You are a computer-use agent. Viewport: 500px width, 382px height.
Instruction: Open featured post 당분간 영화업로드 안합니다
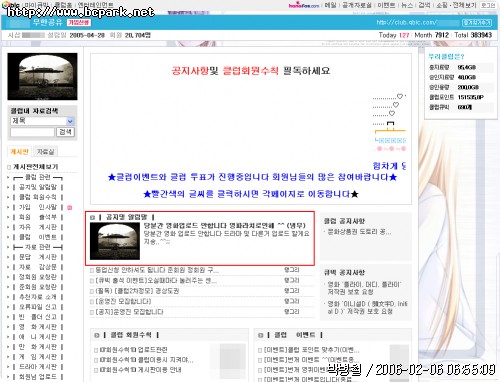pos(224,226)
